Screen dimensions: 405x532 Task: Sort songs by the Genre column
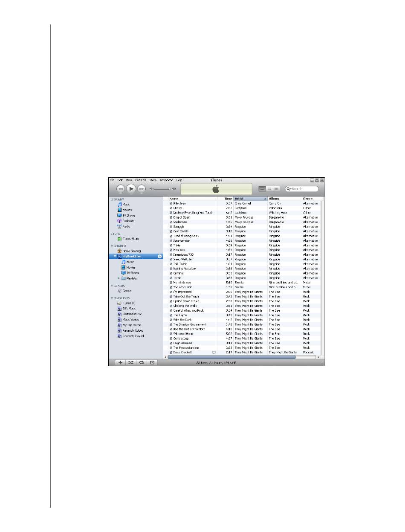pos(313,199)
